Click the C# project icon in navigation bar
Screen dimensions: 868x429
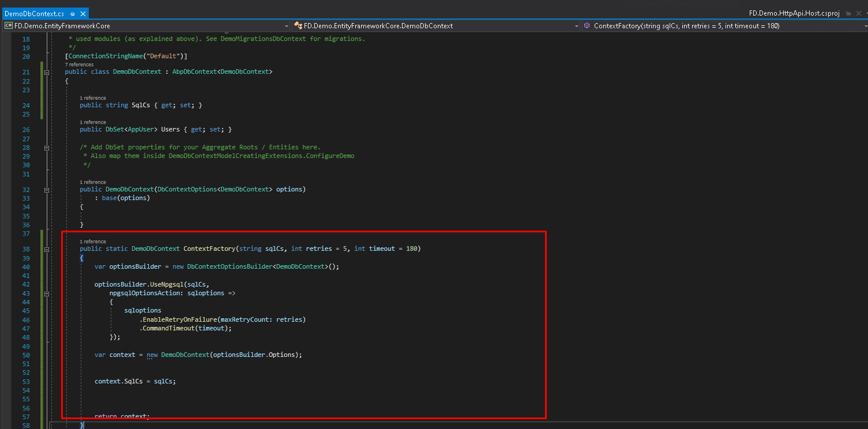tap(9, 26)
